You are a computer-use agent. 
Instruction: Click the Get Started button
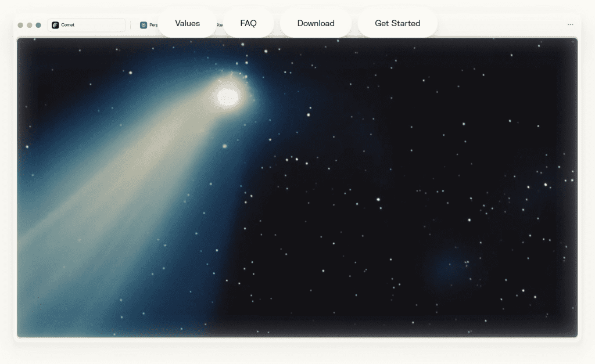(x=397, y=23)
